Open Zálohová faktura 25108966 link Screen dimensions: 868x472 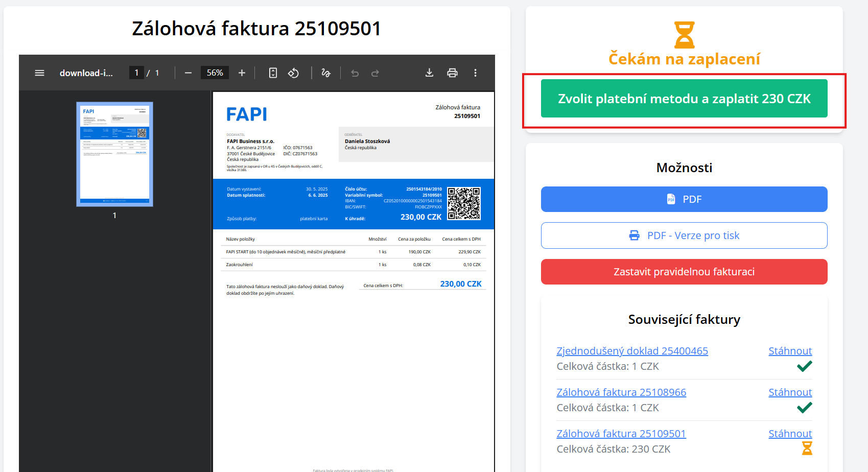click(621, 392)
